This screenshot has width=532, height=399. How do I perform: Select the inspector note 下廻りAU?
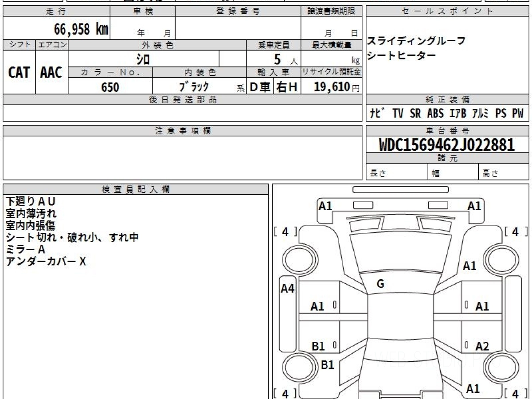click(31, 201)
